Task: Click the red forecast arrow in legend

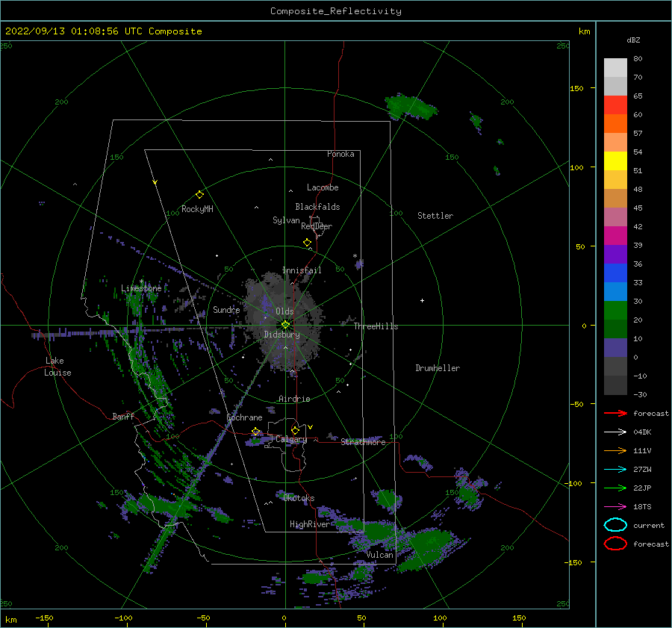Action: click(615, 413)
